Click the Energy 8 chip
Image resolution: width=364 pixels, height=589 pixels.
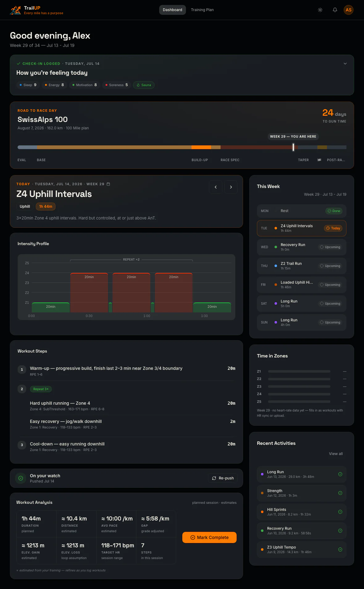(x=54, y=85)
